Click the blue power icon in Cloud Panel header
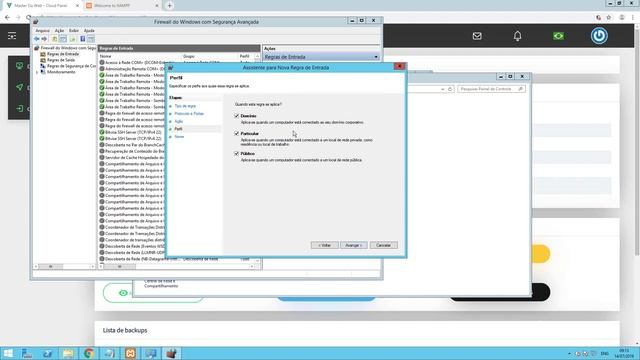Viewport: 640px width, 360px height. [x=599, y=36]
